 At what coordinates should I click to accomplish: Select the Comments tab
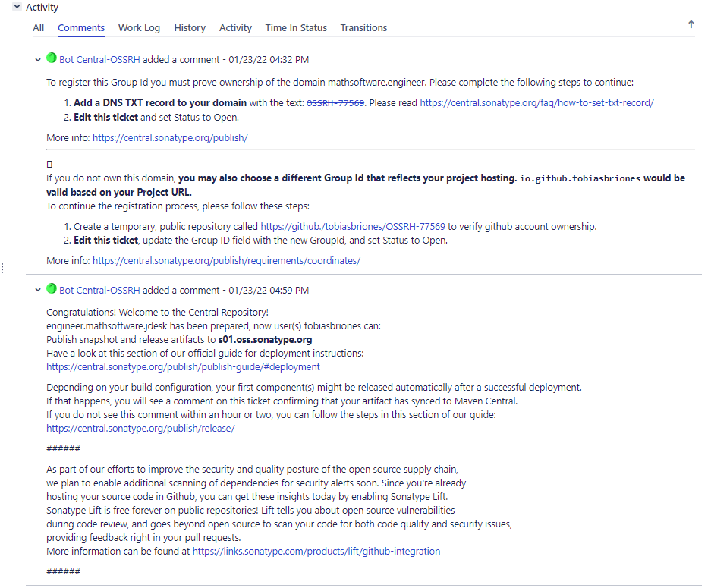[81, 27]
